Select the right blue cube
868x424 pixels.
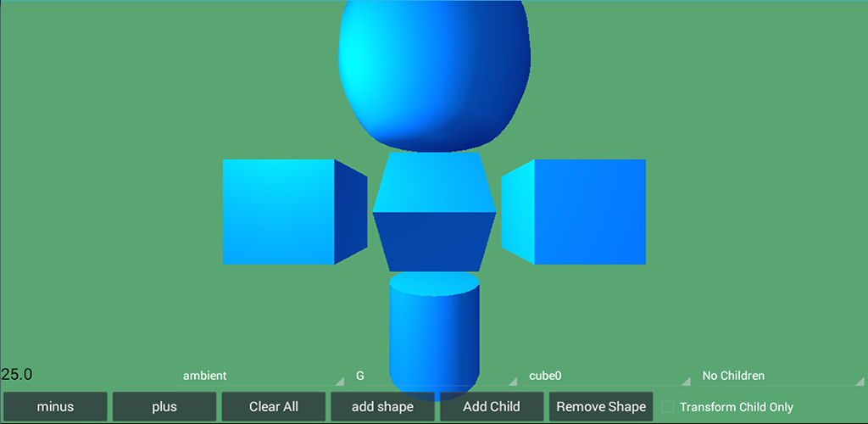coord(574,212)
